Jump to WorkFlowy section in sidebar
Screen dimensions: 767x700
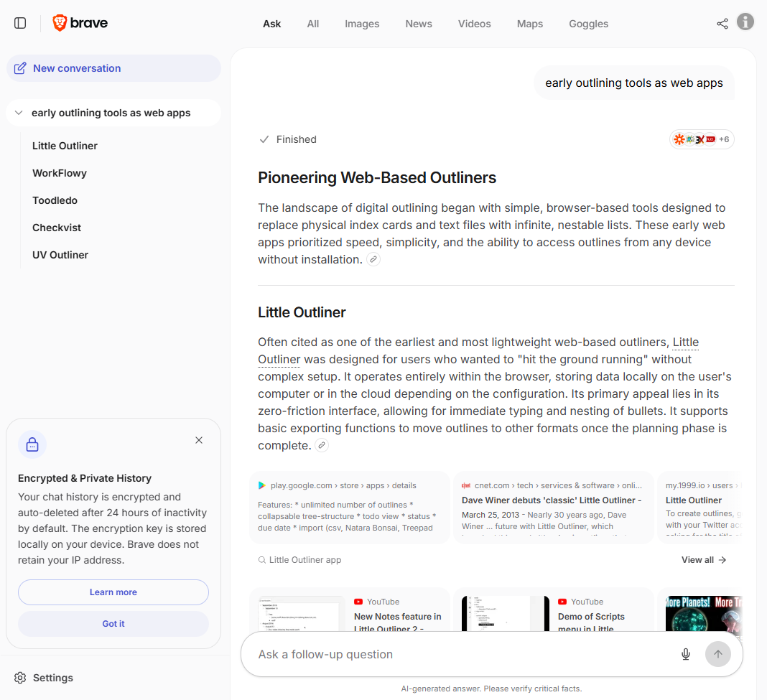60,173
